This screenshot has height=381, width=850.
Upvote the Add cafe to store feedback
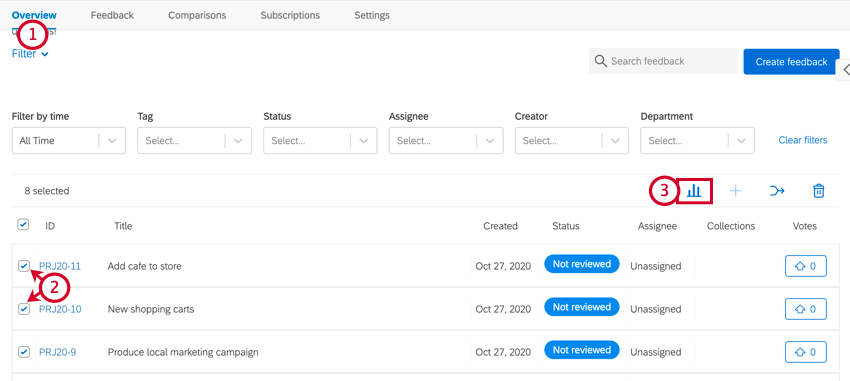806,266
